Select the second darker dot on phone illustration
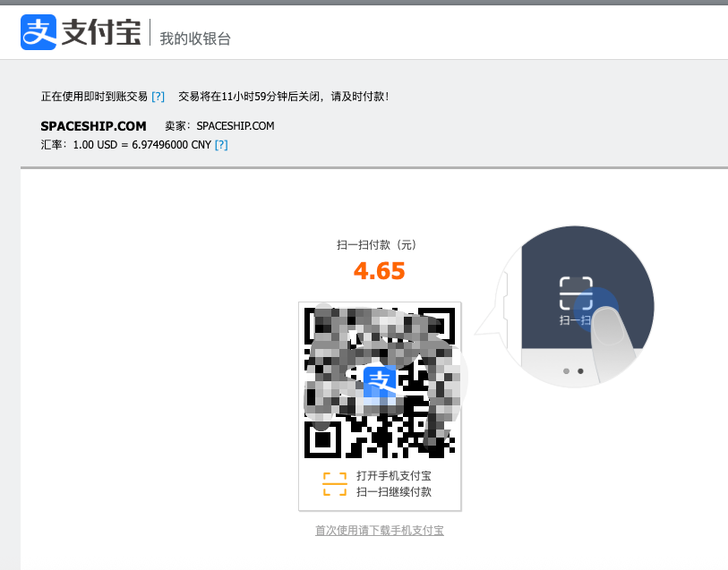Image resolution: width=728 pixels, height=570 pixels. tap(580, 370)
